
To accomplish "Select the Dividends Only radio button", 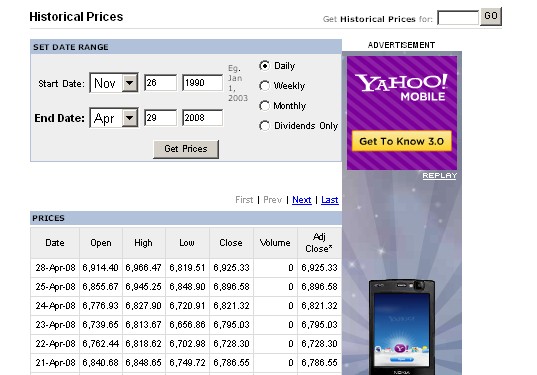I will click(x=264, y=126).
